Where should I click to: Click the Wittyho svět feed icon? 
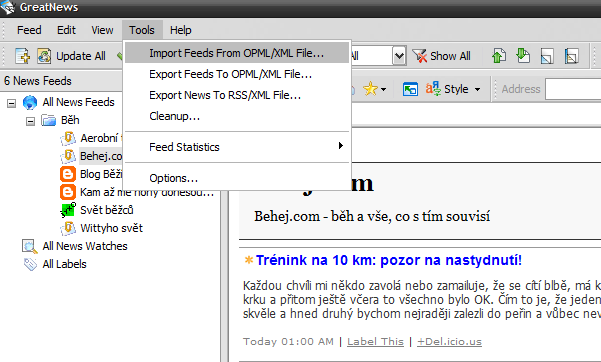[68, 228]
